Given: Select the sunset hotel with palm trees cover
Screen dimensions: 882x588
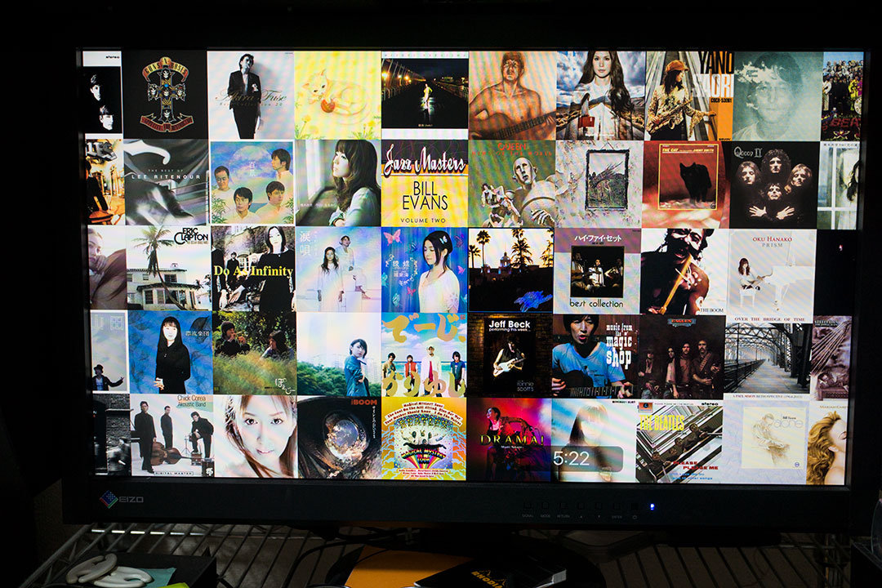Looking at the screenshot, I should pyautogui.click(x=510, y=270).
